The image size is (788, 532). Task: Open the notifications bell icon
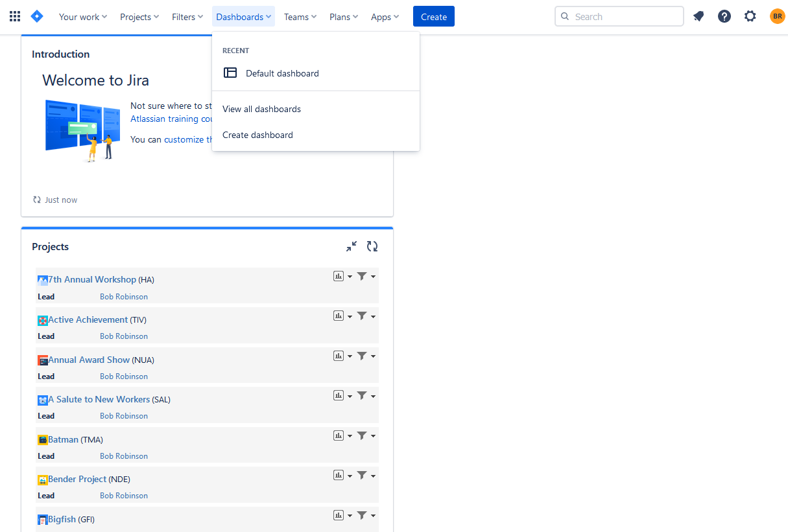(698, 17)
